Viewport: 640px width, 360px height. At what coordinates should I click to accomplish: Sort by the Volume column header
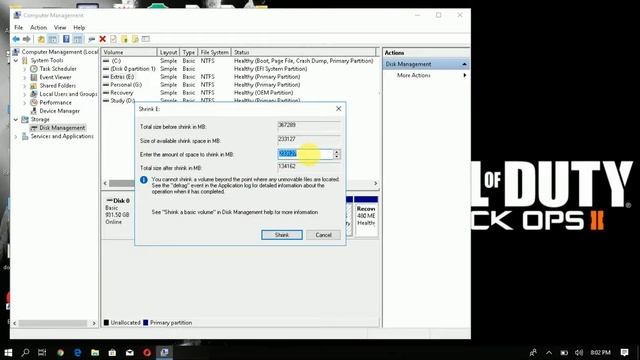[129, 52]
